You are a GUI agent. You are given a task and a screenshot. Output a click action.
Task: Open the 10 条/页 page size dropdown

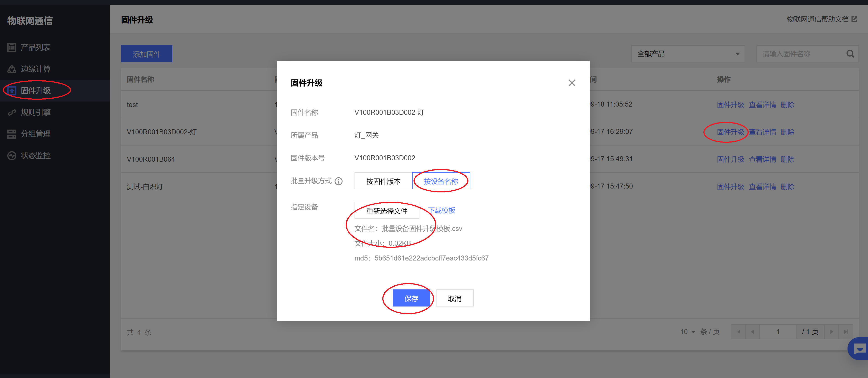[687, 332]
